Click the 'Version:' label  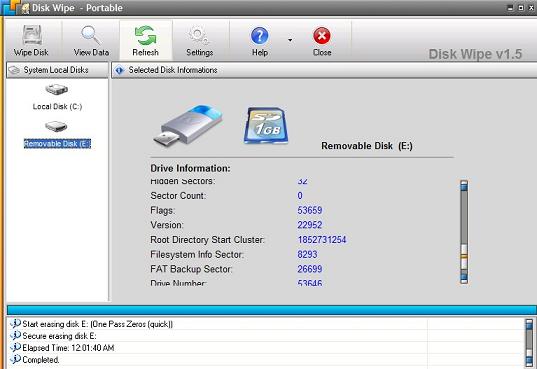[167, 225]
